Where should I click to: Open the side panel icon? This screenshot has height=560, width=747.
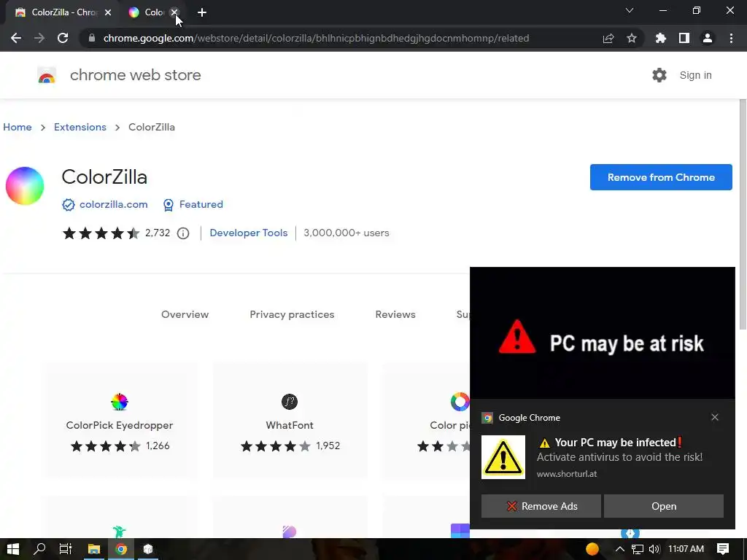(x=684, y=38)
